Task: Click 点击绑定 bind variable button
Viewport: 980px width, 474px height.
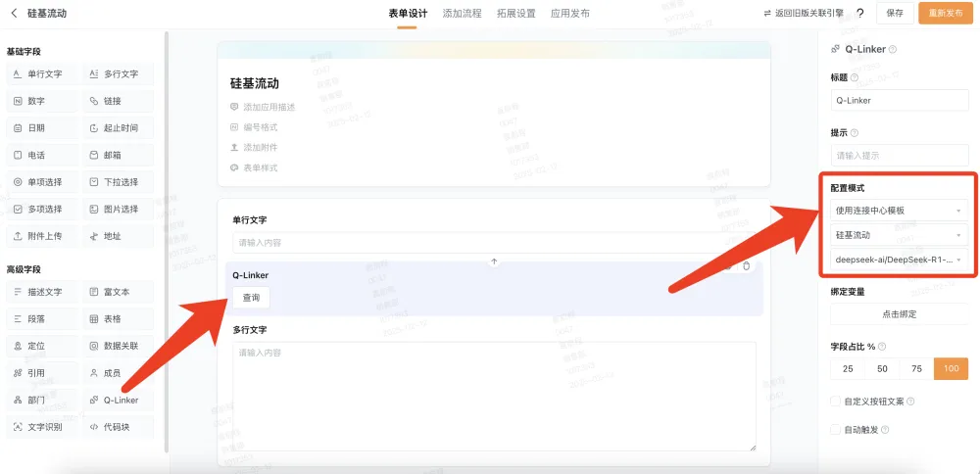Action: [x=900, y=314]
